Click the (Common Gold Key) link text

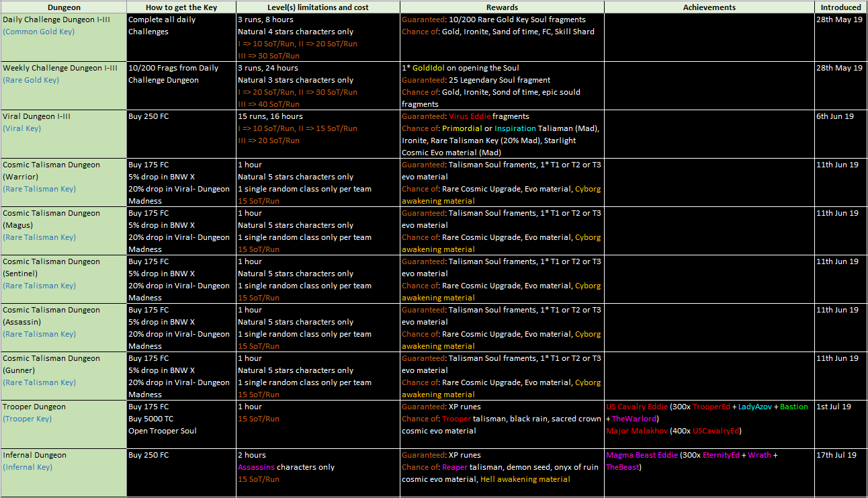tap(38, 32)
